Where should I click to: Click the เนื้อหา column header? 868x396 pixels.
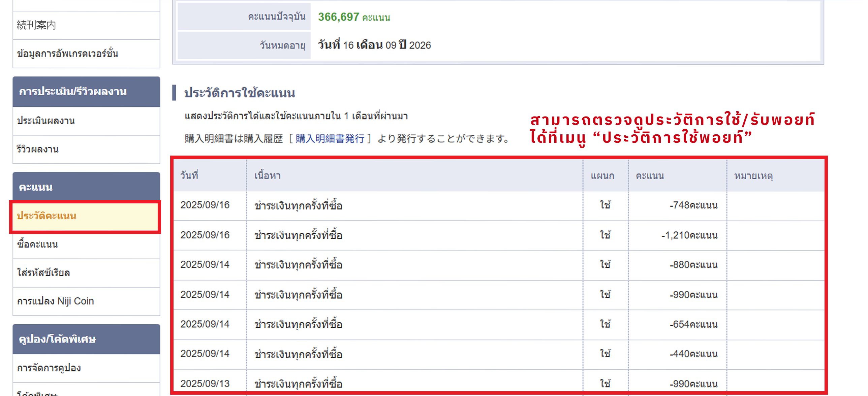267,175
